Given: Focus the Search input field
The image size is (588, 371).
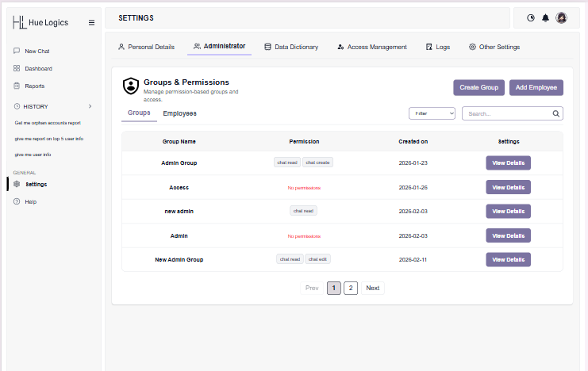Looking at the screenshot, I should pyautogui.click(x=513, y=113).
